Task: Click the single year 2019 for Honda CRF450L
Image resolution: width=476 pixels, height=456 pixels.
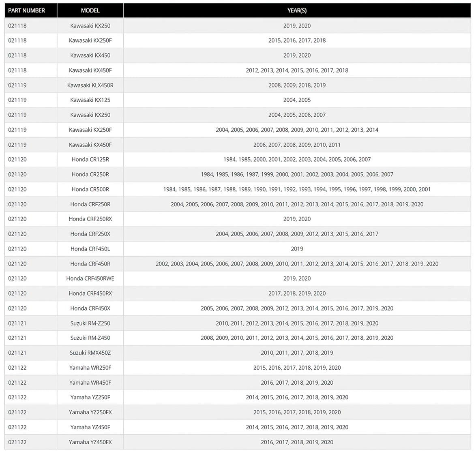Action: [x=297, y=249]
